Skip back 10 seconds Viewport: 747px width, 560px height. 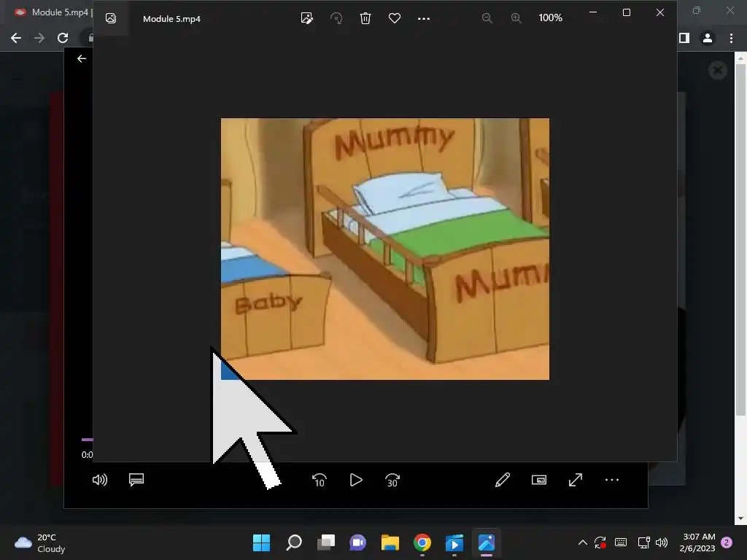pos(320,480)
